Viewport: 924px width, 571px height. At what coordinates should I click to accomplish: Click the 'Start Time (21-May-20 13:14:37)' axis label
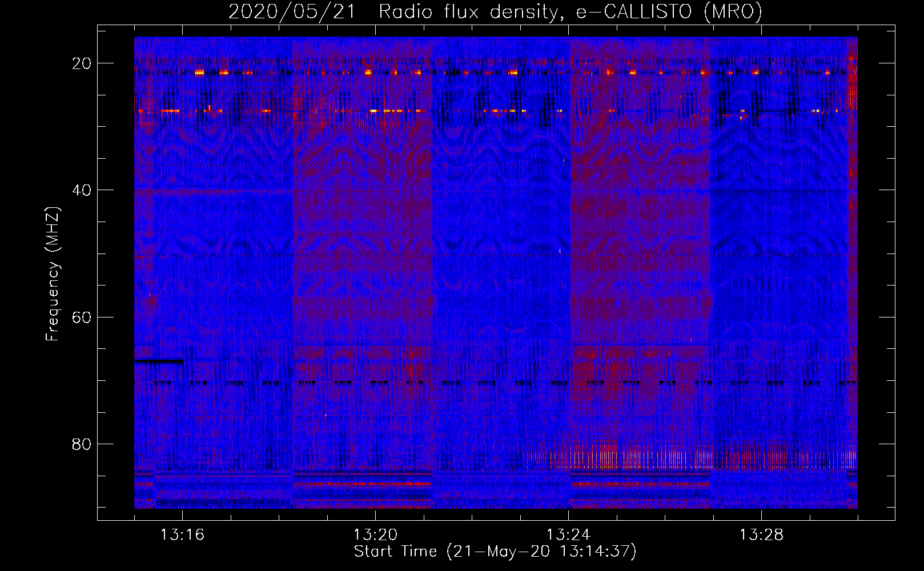[x=495, y=552]
